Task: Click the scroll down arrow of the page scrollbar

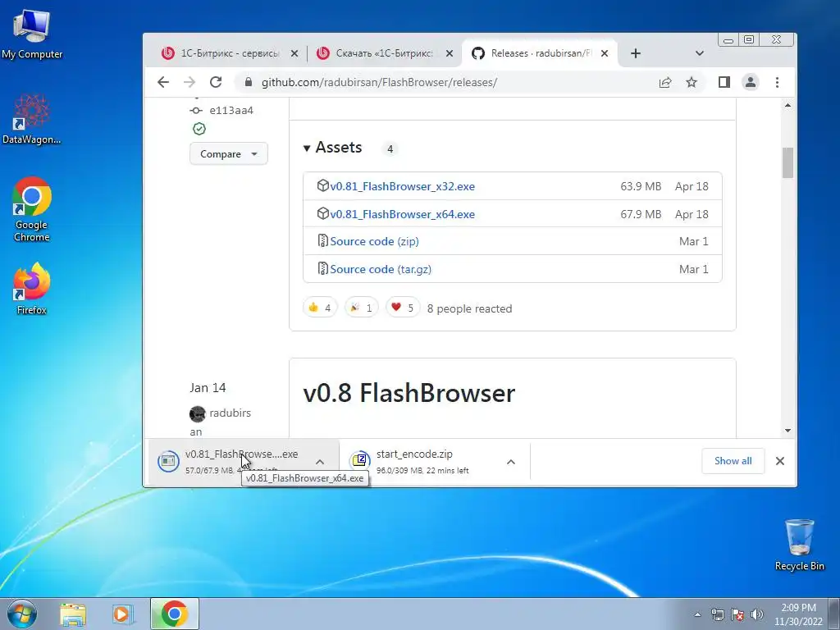Action: pyautogui.click(x=787, y=430)
